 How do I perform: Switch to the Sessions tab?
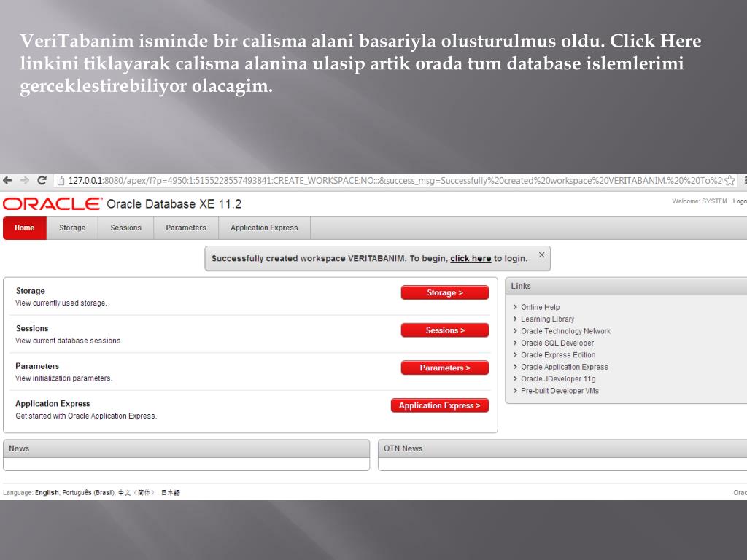click(x=125, y=227)
